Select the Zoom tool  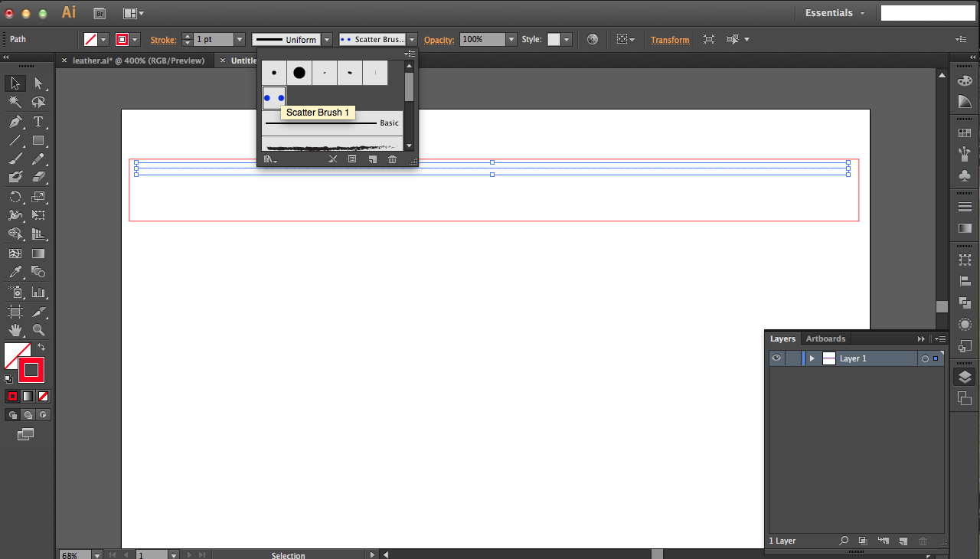38,330
